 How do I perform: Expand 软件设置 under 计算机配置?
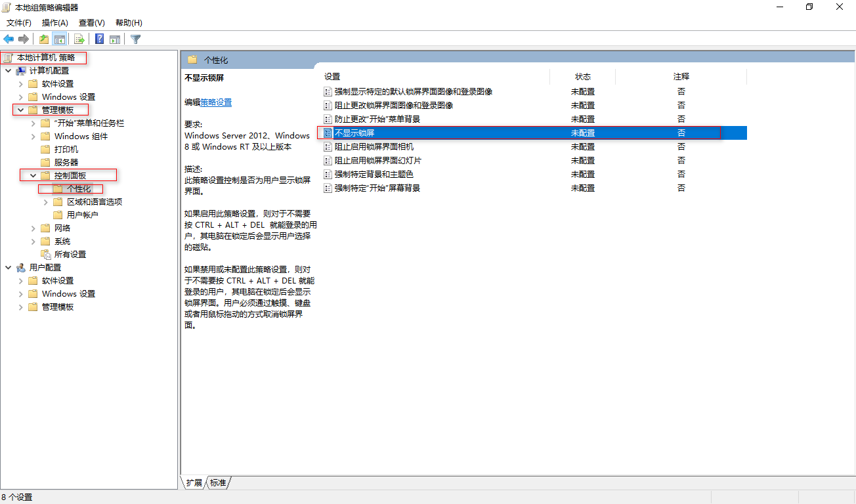[x=20, y=84]
